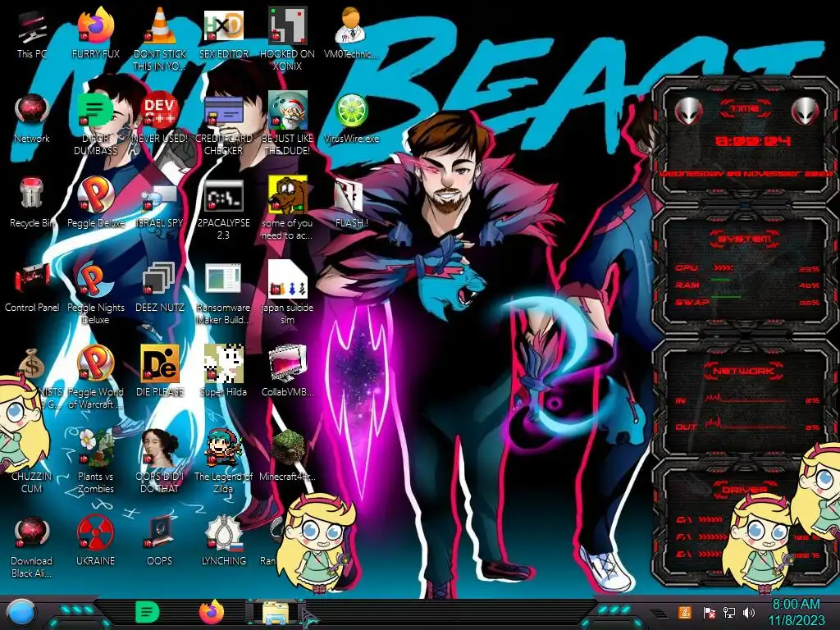Click the SYSTEM widget header
The width and height of the screenshot is (840, 630).
click(744, 239)
